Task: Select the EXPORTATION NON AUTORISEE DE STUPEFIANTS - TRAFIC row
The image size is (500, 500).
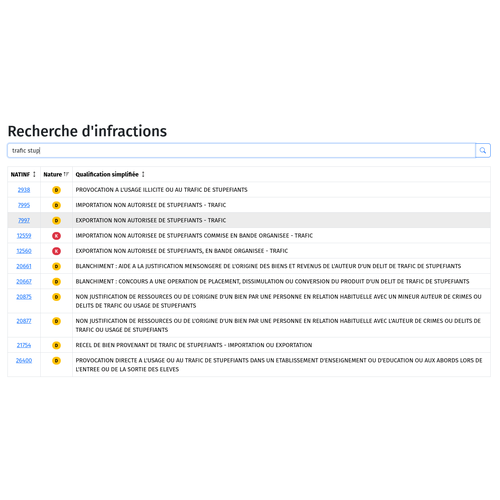Action: (x=249, y=220)
